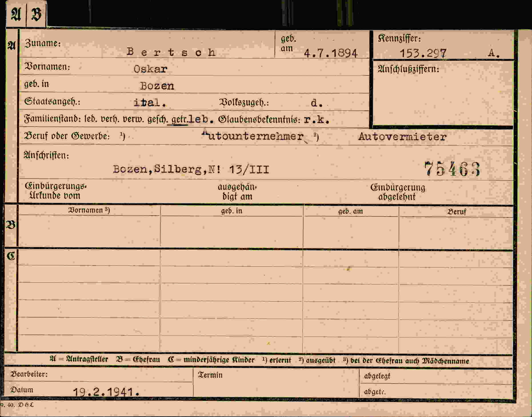Click the 'C = minderjährige Kinder' legend text
Image resolution: width=532 pixels, height=417 pixels.
(211, 360)
